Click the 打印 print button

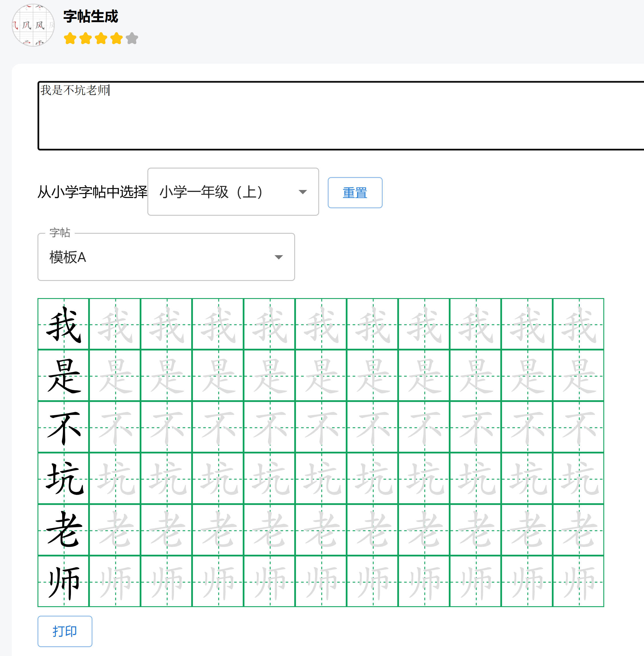[65, 631]
